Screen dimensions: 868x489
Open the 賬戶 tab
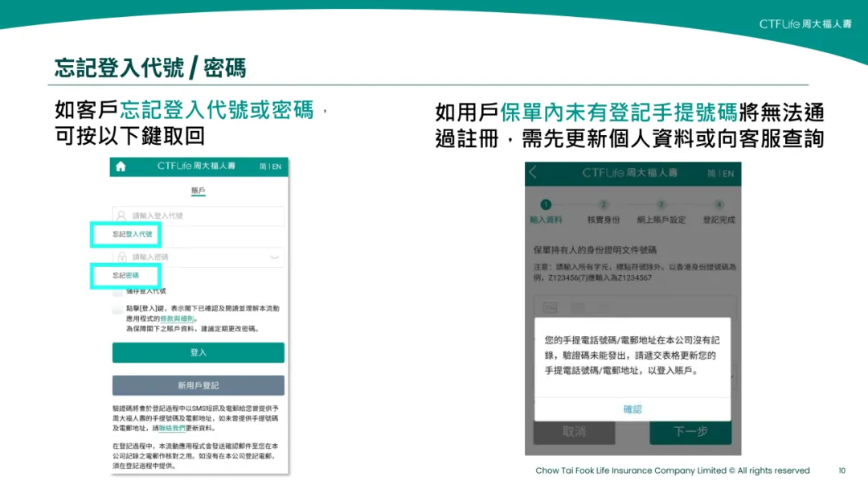pyautogui.click(x=199, y=190)
